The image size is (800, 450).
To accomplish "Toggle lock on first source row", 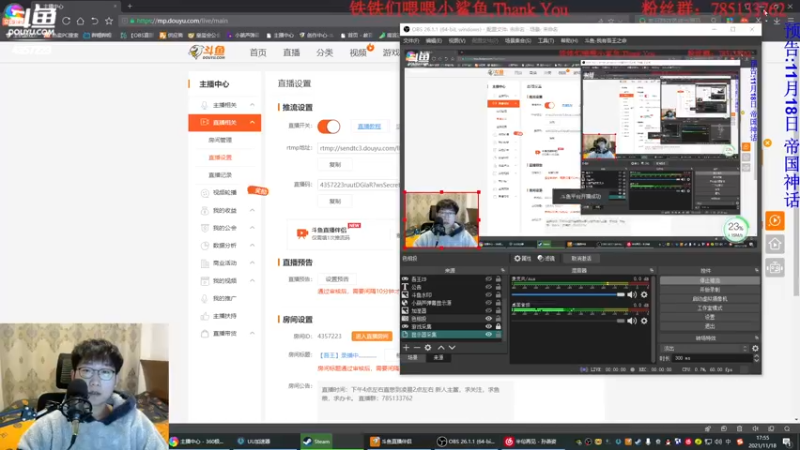I will tap(498, 279).
